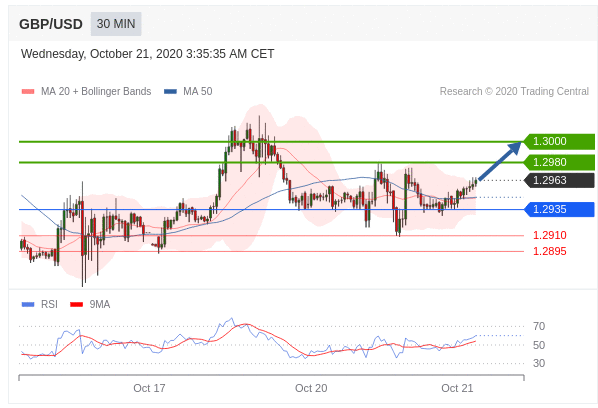Click the Oct 20 date axis label

pos(311,388)
